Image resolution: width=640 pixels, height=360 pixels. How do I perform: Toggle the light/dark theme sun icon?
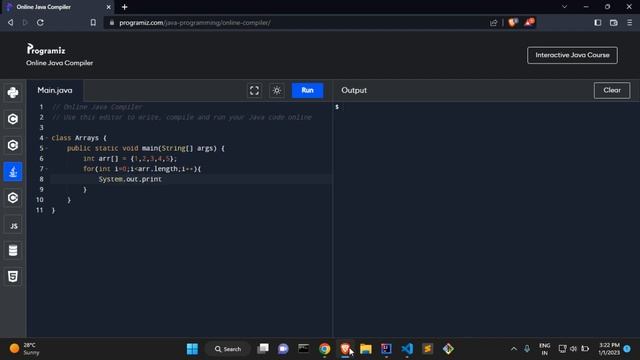click(277, 90)
